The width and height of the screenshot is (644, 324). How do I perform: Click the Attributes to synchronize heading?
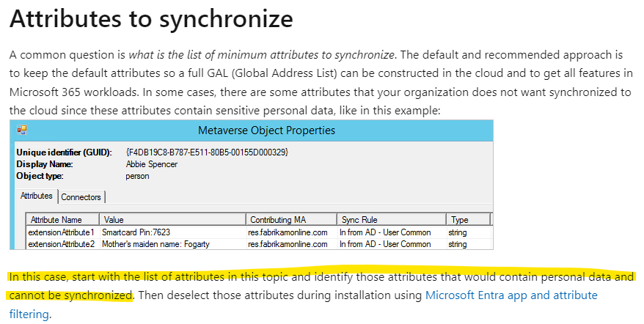point(151,18)
